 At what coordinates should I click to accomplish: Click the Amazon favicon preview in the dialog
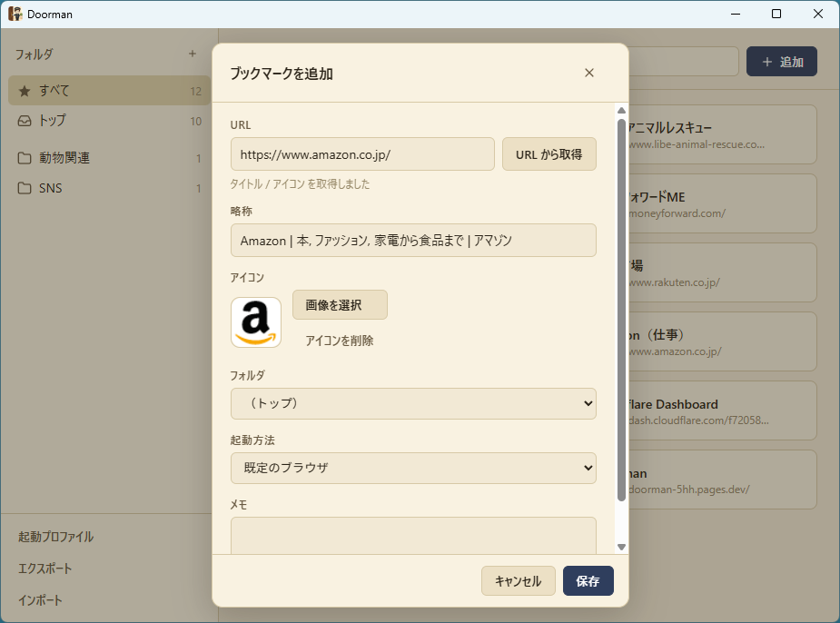click(x=255, y=322)
